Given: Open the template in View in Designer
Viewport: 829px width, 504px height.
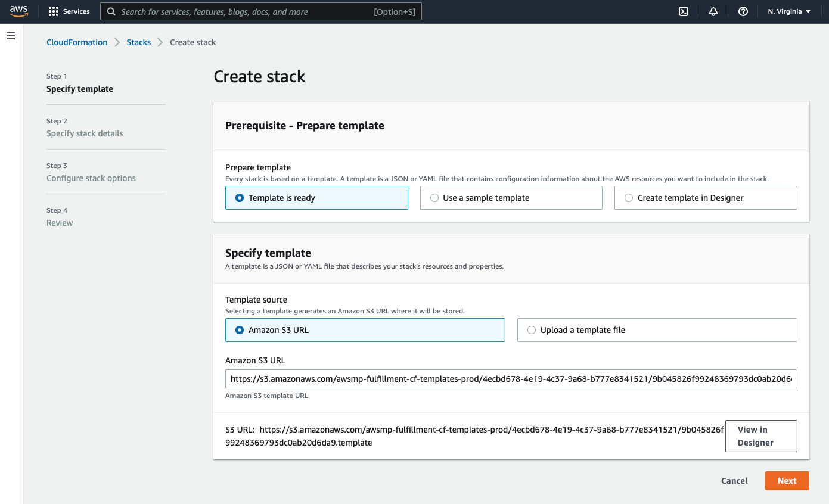Looking at the screenshot, I should [x=761, y=435].
